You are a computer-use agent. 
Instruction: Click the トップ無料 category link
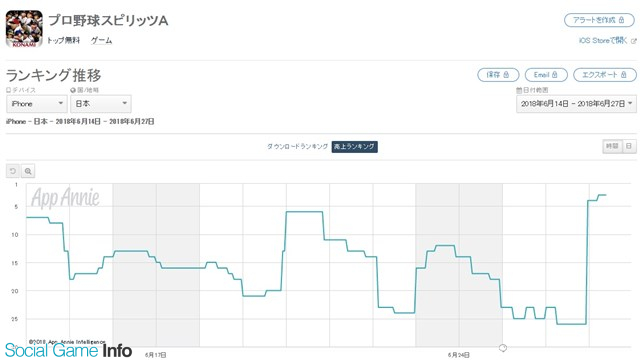pyautogui.click(x=63, y=40)
